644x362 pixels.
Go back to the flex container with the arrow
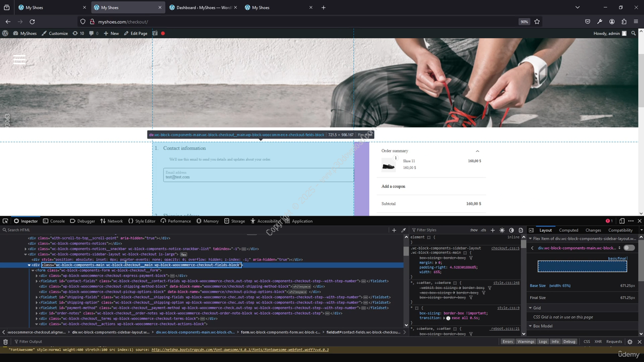pyautogui.click(x=532, y=248)
